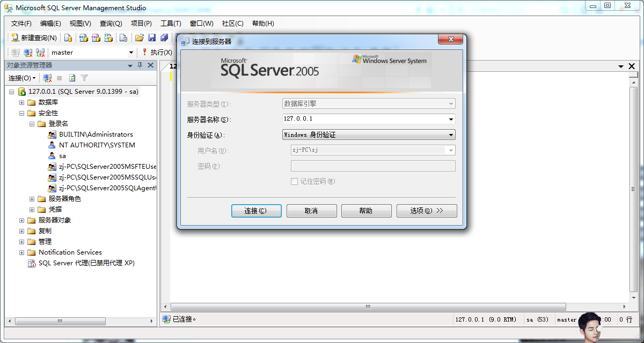Open the Server Name (服务器名称) dropdown
Image resolution: width=644 pixels, height=343 pixels.
coord(451,120)
